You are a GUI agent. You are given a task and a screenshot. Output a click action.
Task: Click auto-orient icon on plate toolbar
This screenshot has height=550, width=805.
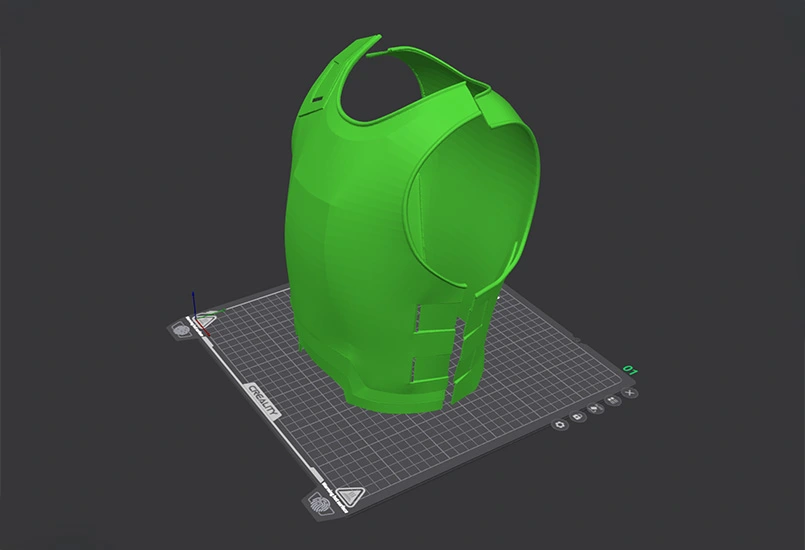click(596, 408)
